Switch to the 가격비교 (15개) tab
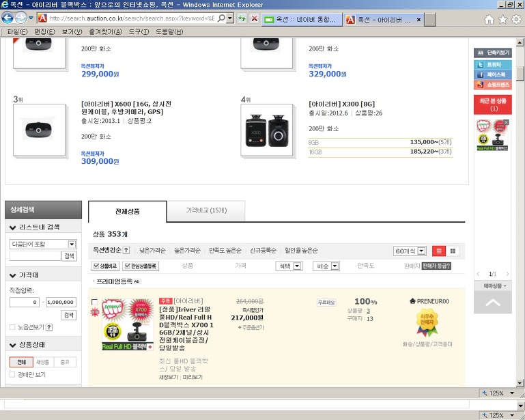525x420 pixels. click(x=206, y=210)
